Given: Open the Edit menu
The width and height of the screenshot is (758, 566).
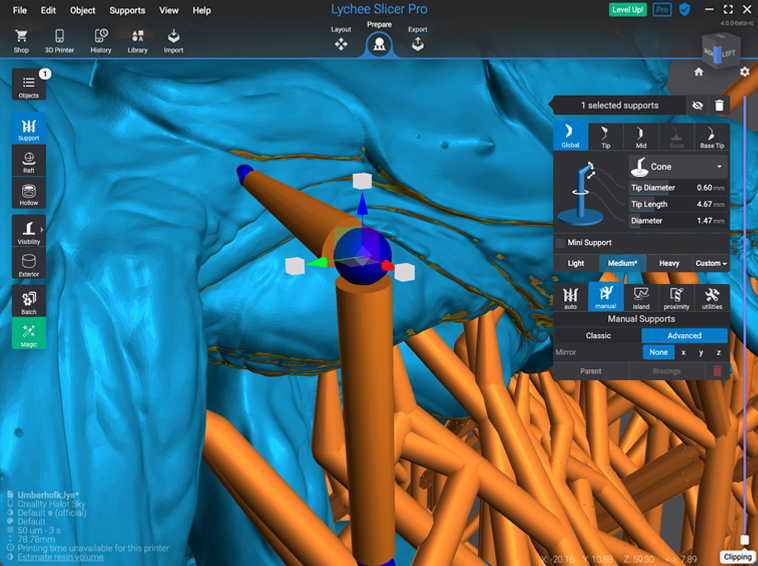Looking at the screenshot, I should [x=48, y=10].
